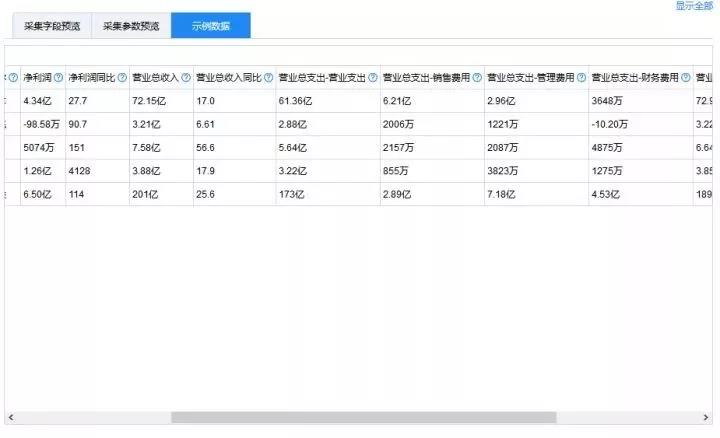720x438 pixels.
Task: Click the cell with value 3648万
Action: coord(641,101)
